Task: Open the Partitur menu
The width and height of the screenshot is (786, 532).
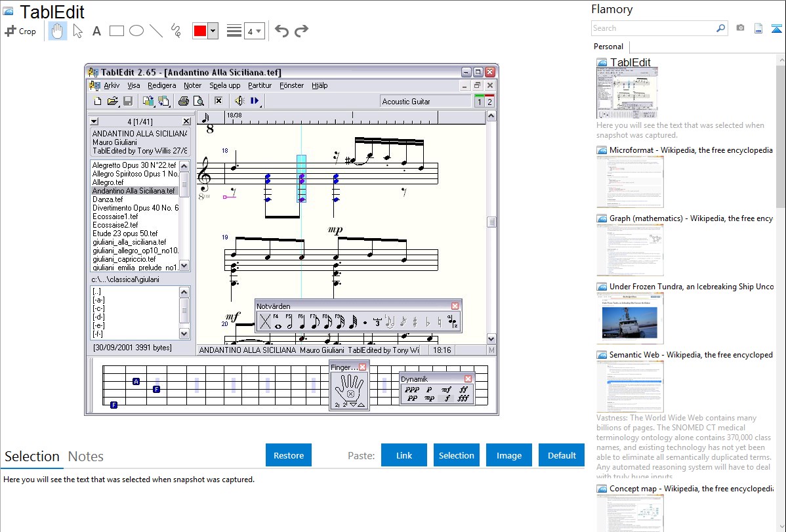Action: pos(260,86)
